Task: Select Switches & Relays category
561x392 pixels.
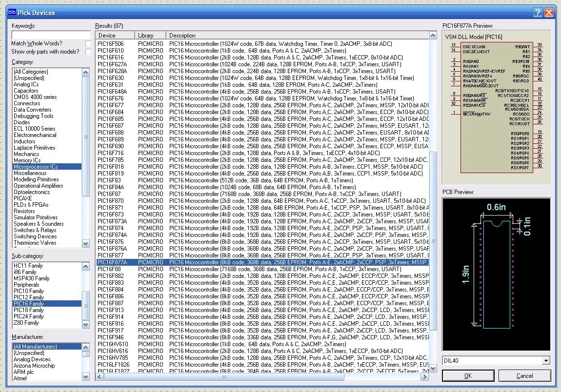Action: (47, 230)
